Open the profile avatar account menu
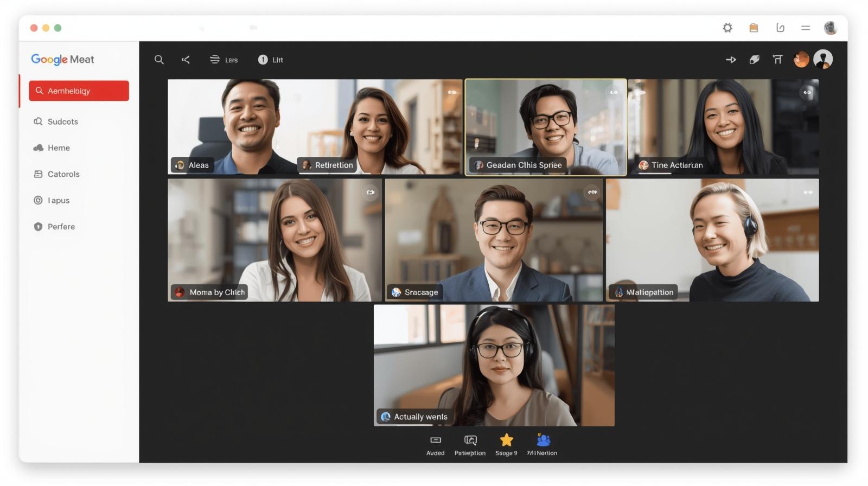The image size is (868, 486). (823, 59)
